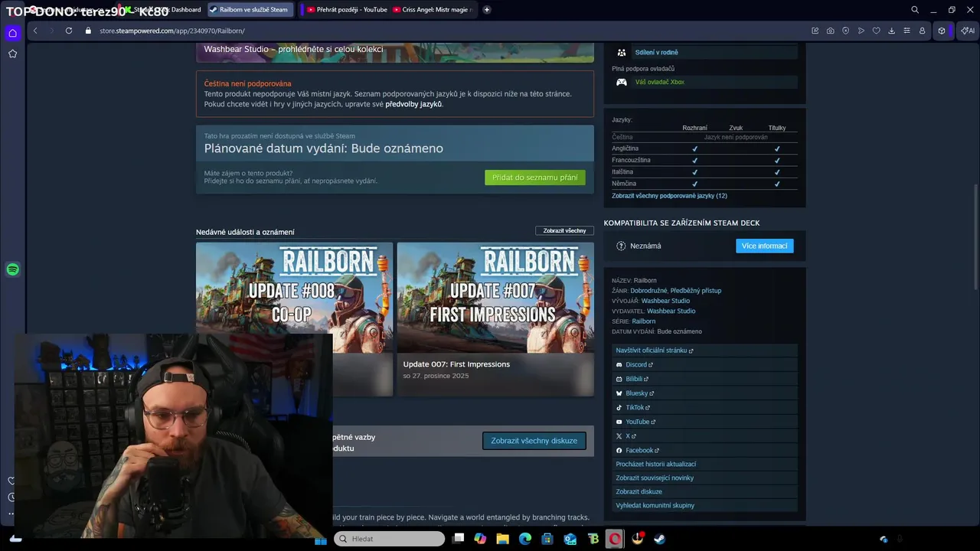Viewport: 980px width, 551px height.
Task: Add page to bookmarks with heart icon
Action: 877,31
